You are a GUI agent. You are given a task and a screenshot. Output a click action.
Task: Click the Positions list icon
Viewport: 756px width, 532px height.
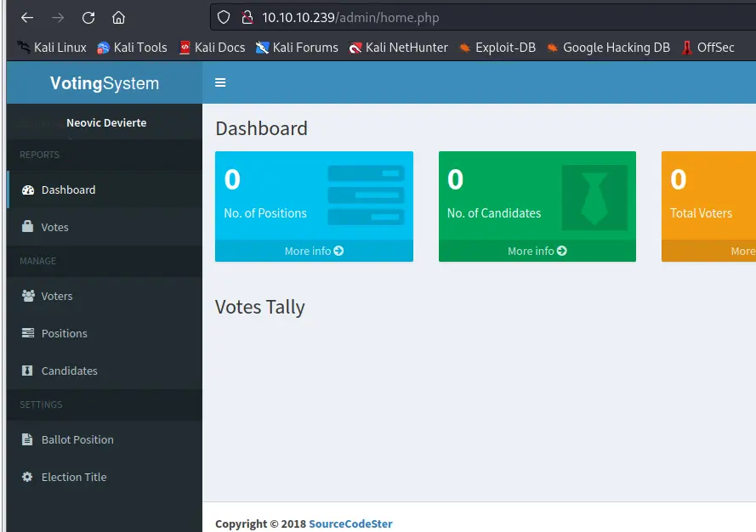28,333
